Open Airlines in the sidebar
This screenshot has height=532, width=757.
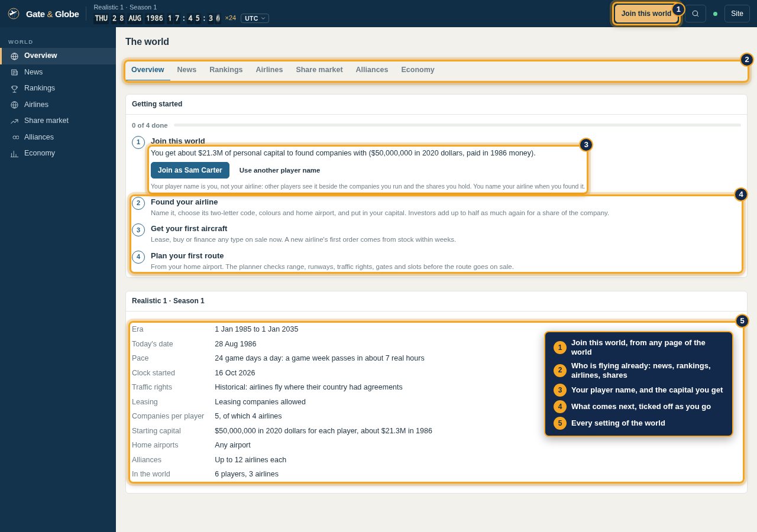[x=58, y=105]
